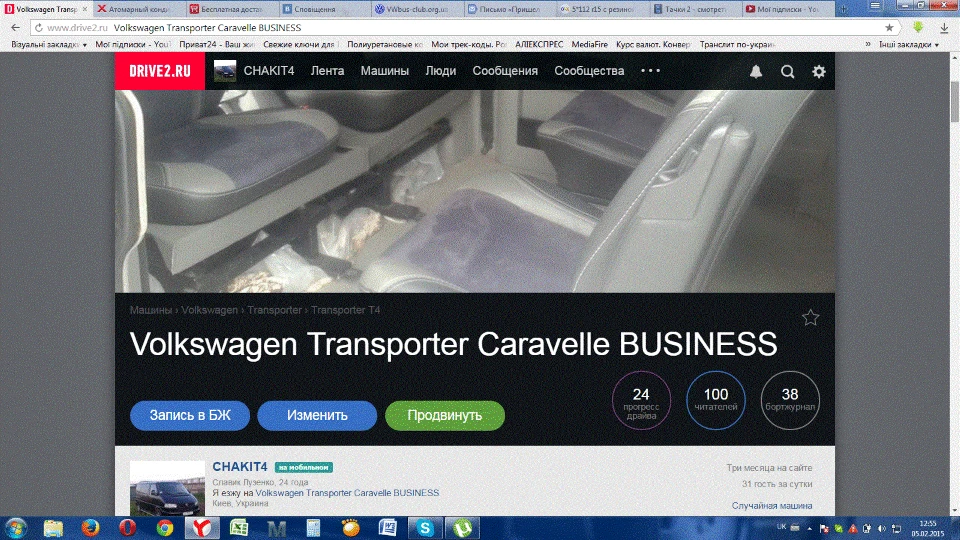This screenshot has width=960, height=540.
Task: Add car to favorites with star outline
Action: [x=811, y=317]
